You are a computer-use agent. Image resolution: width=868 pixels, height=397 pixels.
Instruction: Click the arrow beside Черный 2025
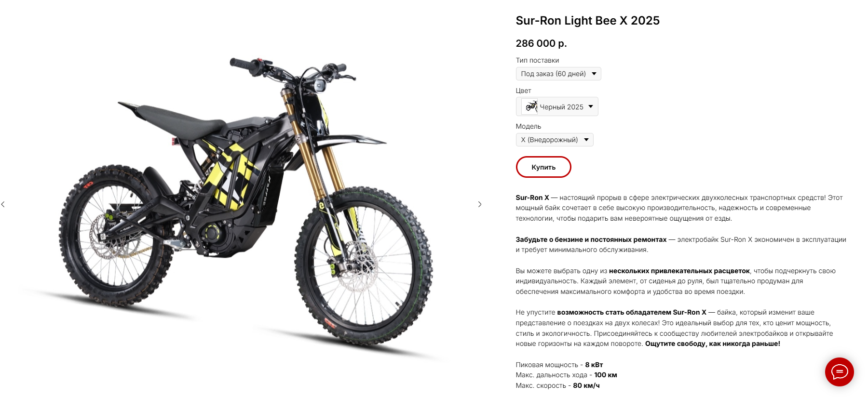click(x=591, y=106)
